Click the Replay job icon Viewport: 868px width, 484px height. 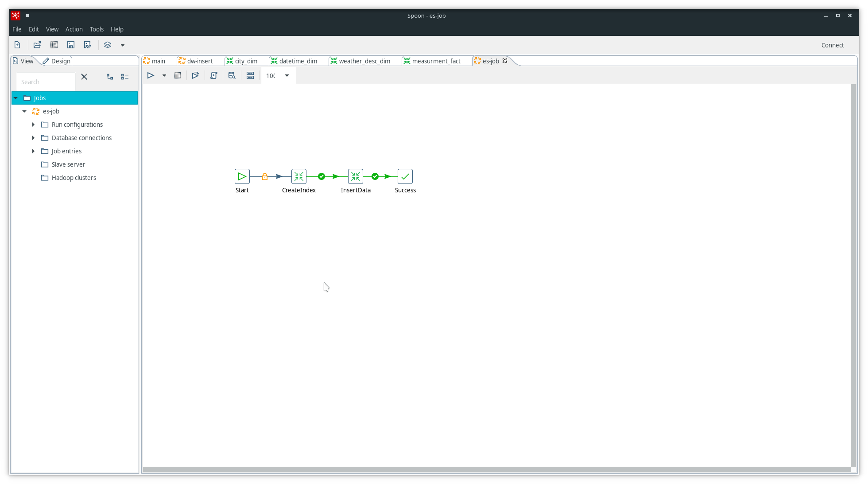[195, 75]
